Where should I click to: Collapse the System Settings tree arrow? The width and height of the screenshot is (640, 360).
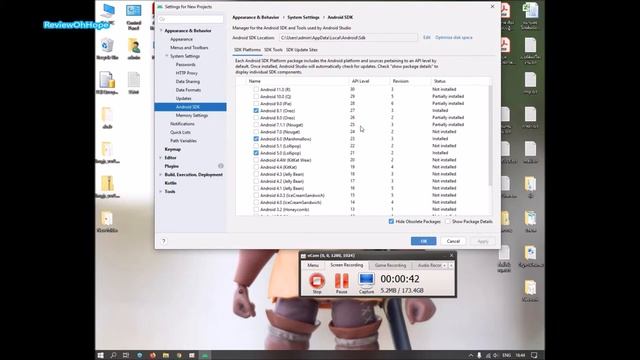click(167, 56)
